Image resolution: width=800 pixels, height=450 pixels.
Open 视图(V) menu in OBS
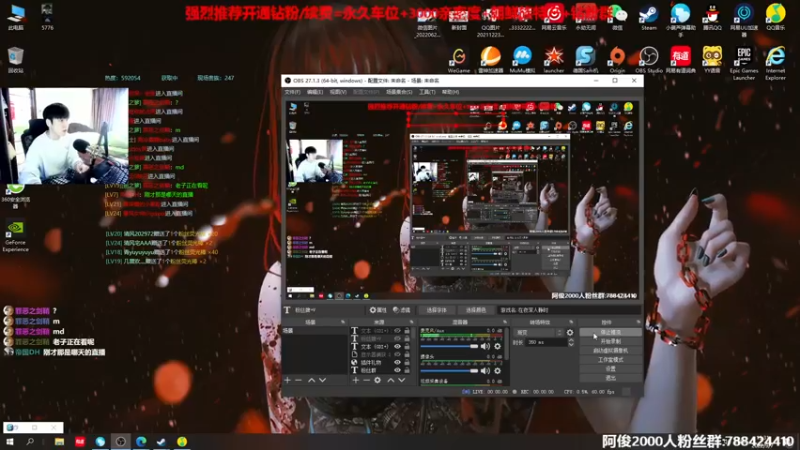tap(338, 92)
